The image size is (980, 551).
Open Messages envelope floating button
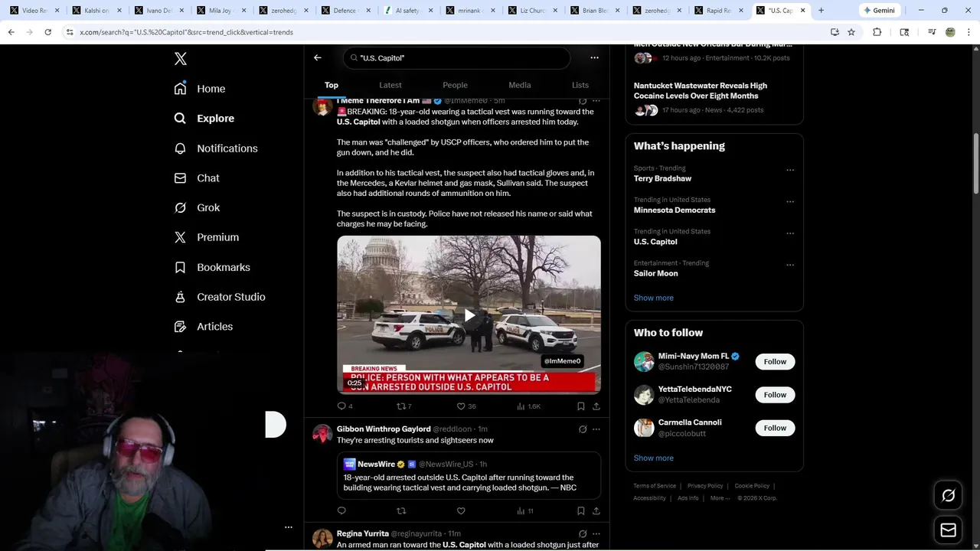click(948, 530)
